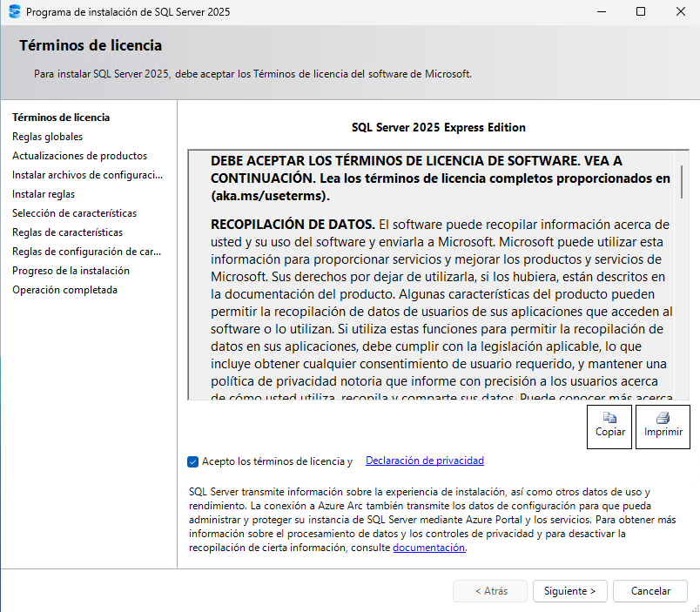Click the license text scrollbar thumb
Viewport: 700px width, 612px height.
pos(682,182)
